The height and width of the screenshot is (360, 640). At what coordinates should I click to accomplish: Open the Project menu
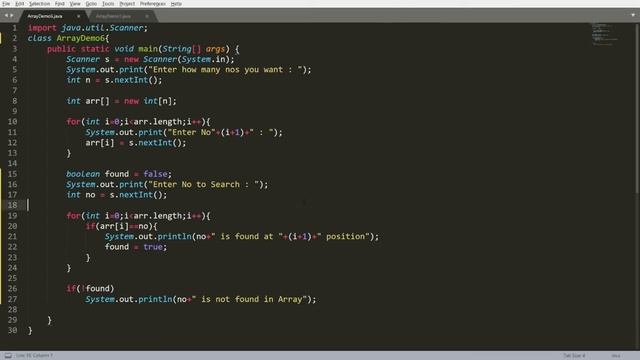click(x=127, y=4)
